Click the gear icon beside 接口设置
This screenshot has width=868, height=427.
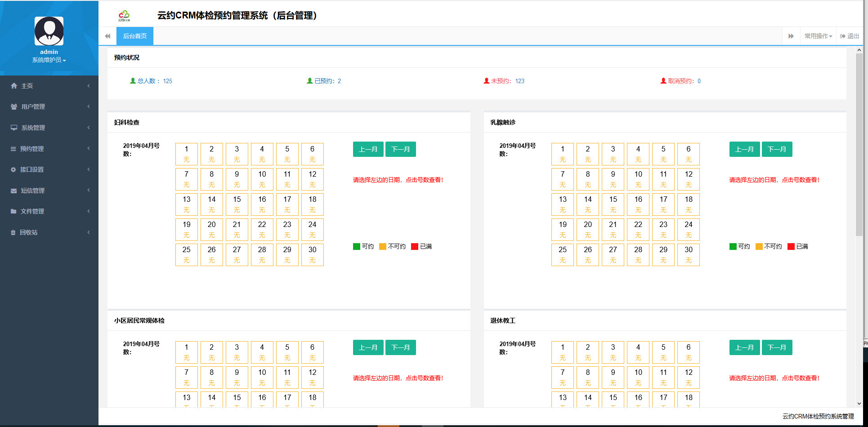click(13, 169)
